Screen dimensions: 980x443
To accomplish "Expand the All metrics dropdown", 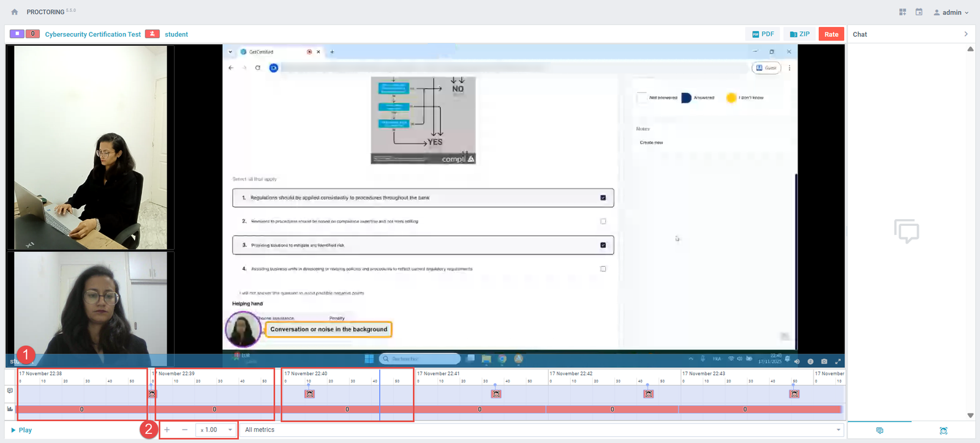I will click(x=541, y=430).
